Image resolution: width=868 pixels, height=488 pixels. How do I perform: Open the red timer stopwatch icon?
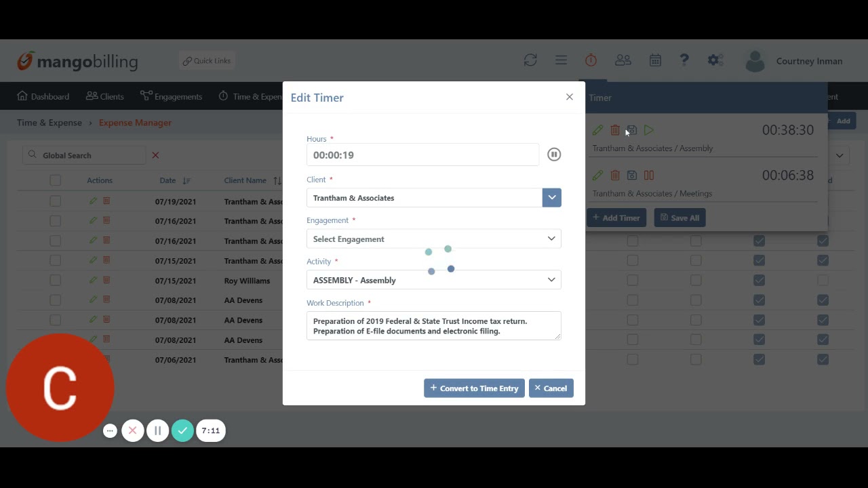pyautogui.click(x=591, y=60)
